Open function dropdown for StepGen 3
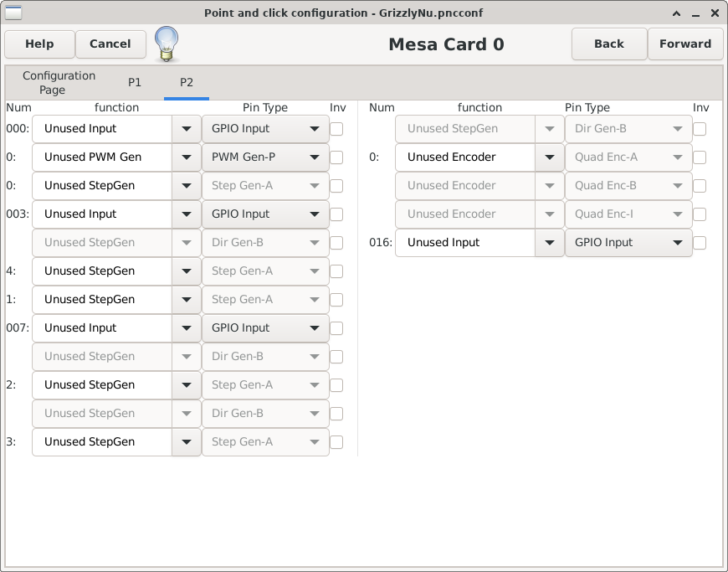Screen dimensions: 728x572 pyautogui.click(x=187, y=442)
